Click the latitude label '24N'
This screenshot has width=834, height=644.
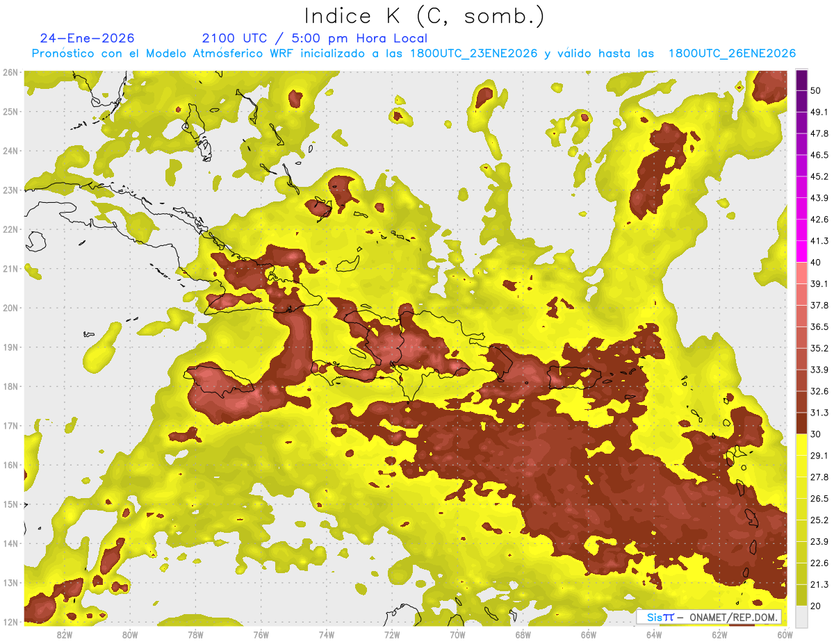coord(10,151)
